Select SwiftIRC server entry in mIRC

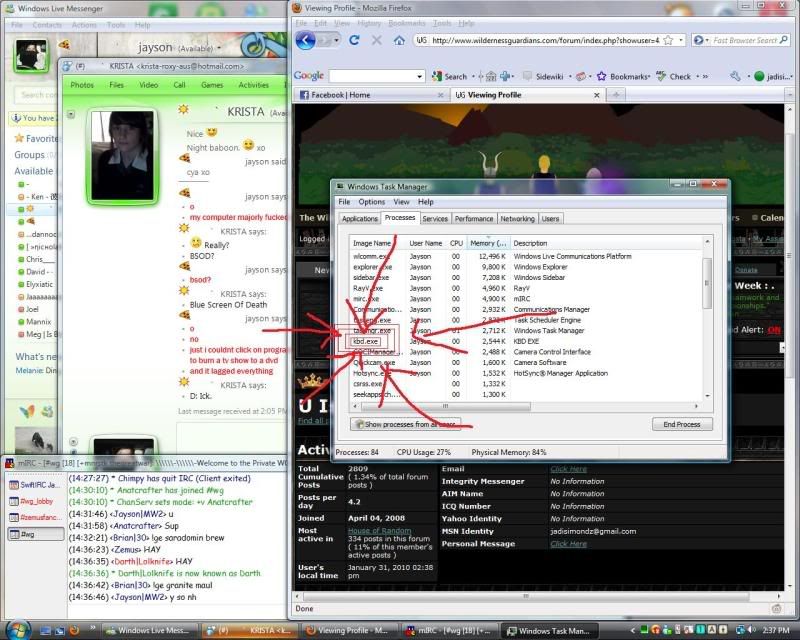(35, 485)
